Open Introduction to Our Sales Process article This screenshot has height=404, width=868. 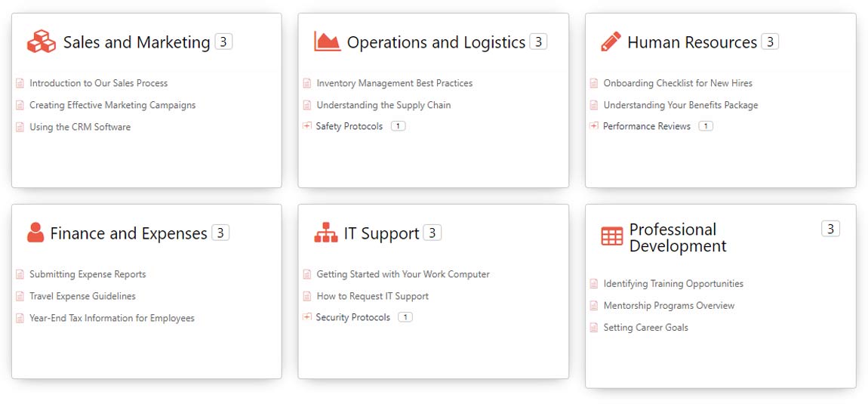tap(98, 83)
